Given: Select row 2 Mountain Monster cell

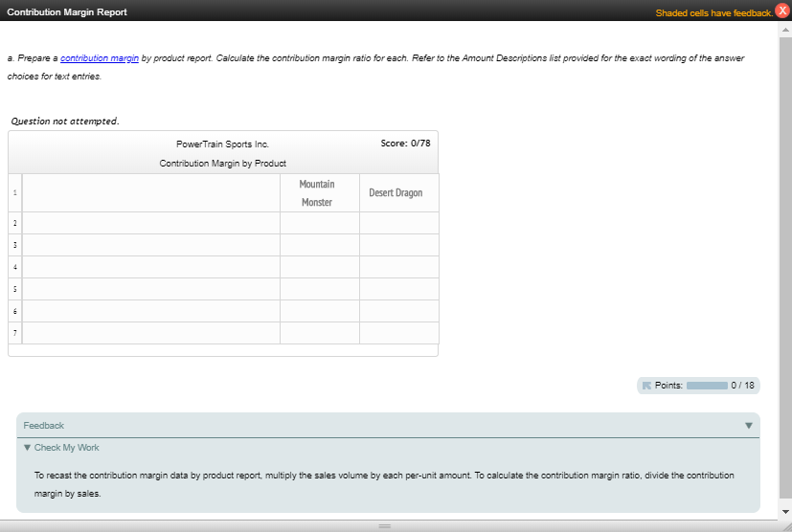Looking at the screenshot, I should click(320, 223).
